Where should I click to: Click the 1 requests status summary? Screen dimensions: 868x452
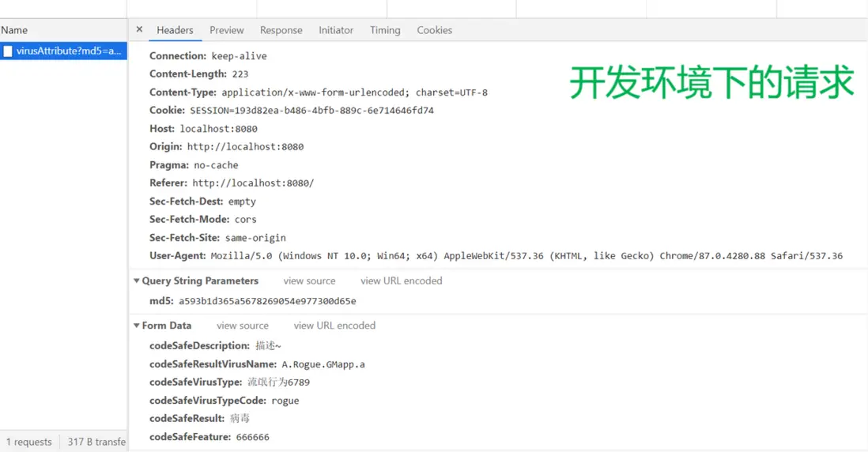pos(29,442)
